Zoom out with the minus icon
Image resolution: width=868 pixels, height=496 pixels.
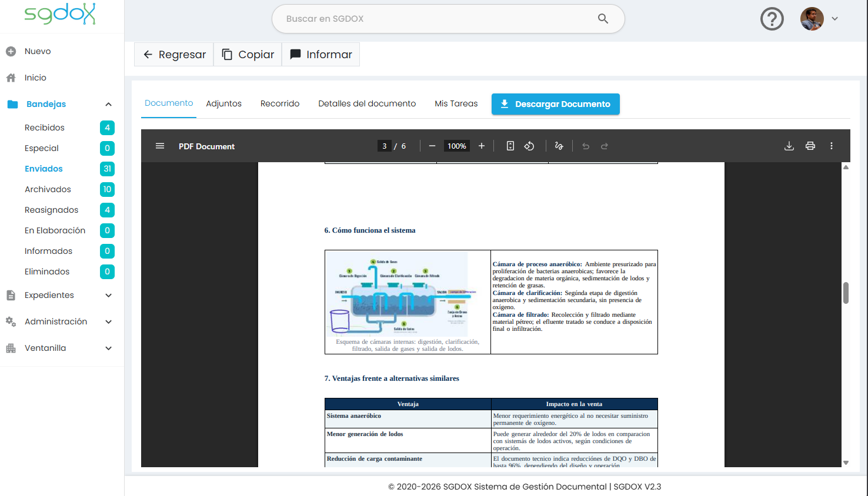pyautogui.click(x=432, y=146)
